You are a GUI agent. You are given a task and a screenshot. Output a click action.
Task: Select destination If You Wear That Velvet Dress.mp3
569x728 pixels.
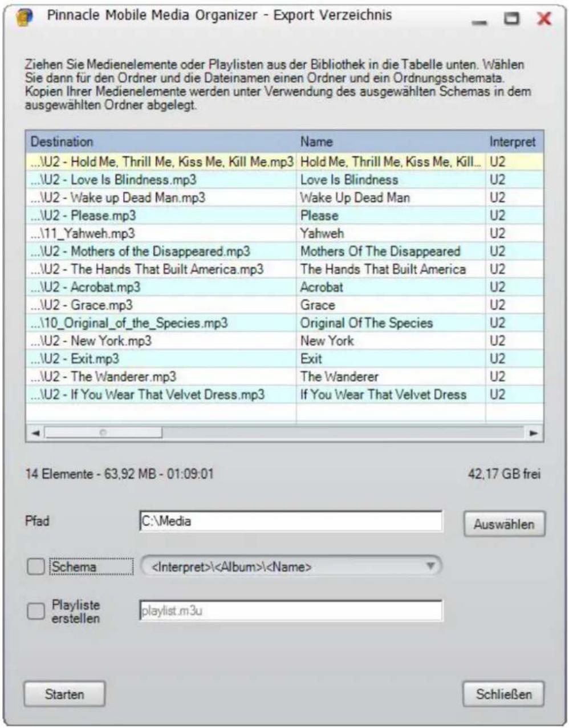click(x=161, y=395)
